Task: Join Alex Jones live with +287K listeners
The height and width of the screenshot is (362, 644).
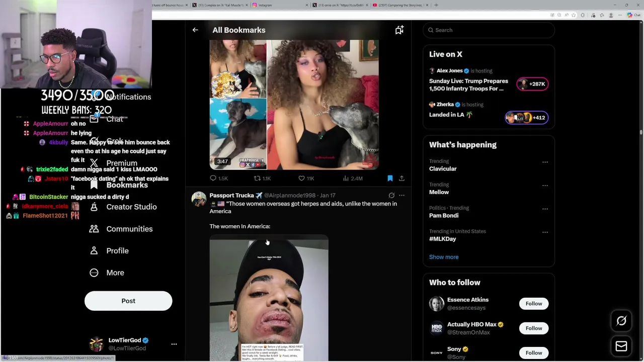Action: 532,84
